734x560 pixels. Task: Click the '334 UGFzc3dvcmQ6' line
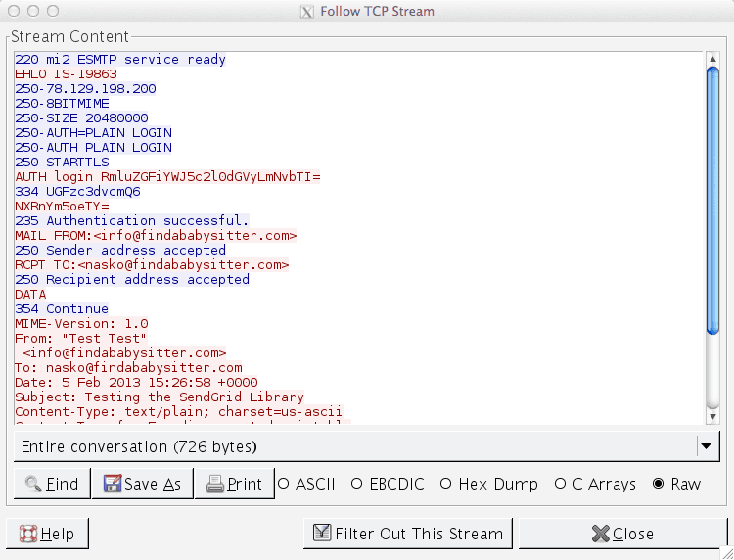[x=77, y=192]
